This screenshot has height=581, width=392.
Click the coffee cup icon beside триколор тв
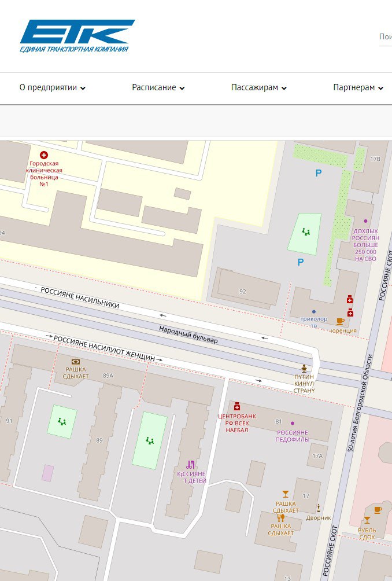(340, 322)
